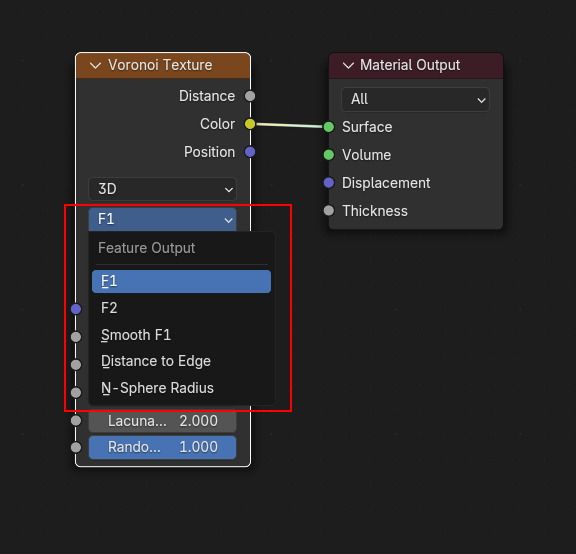Click the Lacunarity input socket
This screenshot has width=576, height=554.
[x=76, y=421]
